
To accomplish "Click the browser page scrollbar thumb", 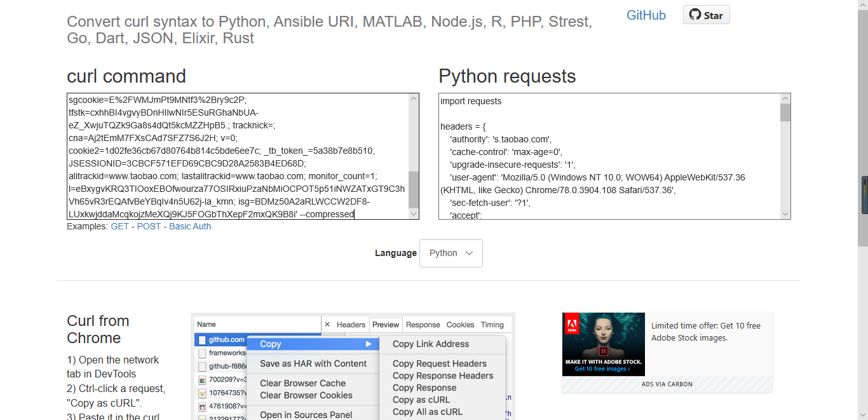I will coord(863,127).
